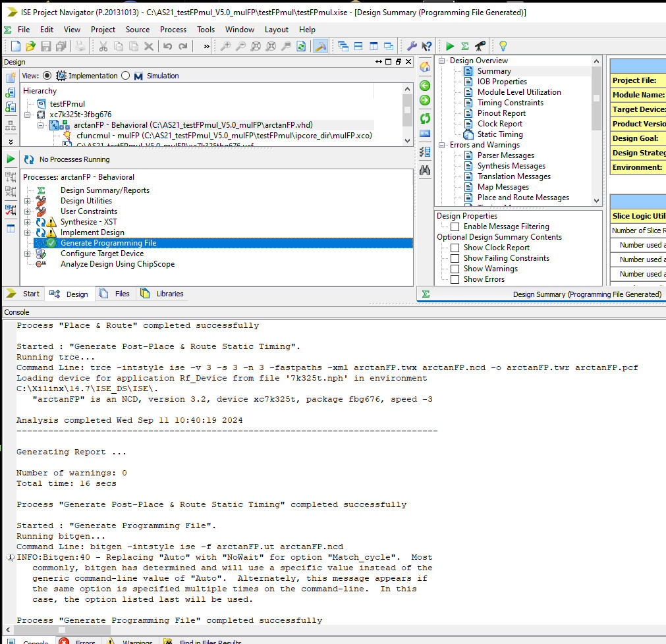Click the Zoom In magnifier icon
Screen dimensions: 666x644
[225, 46]
